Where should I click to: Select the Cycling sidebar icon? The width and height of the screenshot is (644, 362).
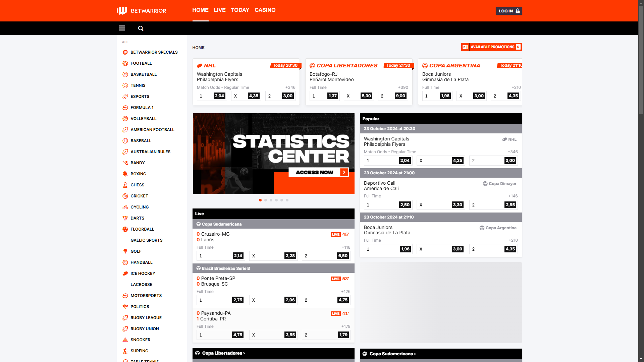tap(125, 207)
